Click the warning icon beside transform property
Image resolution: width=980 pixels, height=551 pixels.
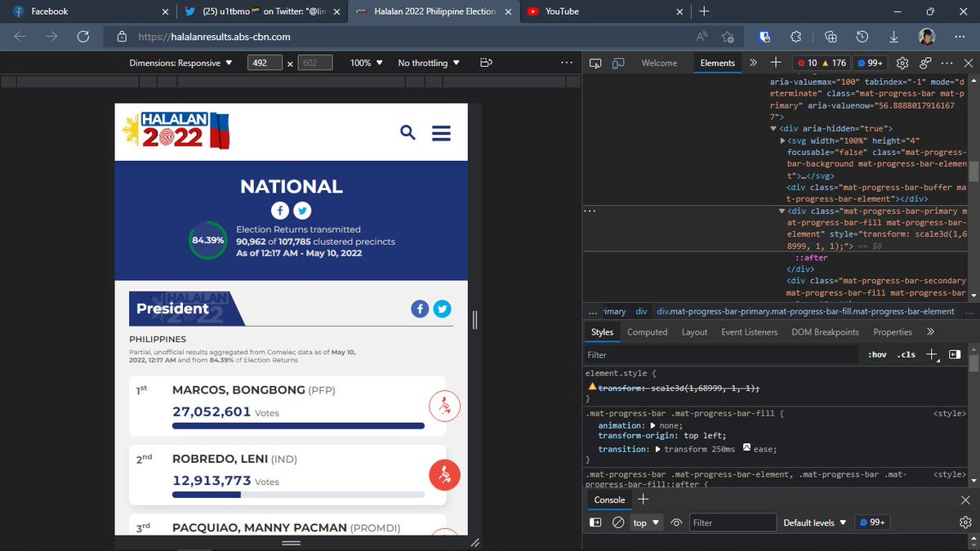tap(592, 387)
